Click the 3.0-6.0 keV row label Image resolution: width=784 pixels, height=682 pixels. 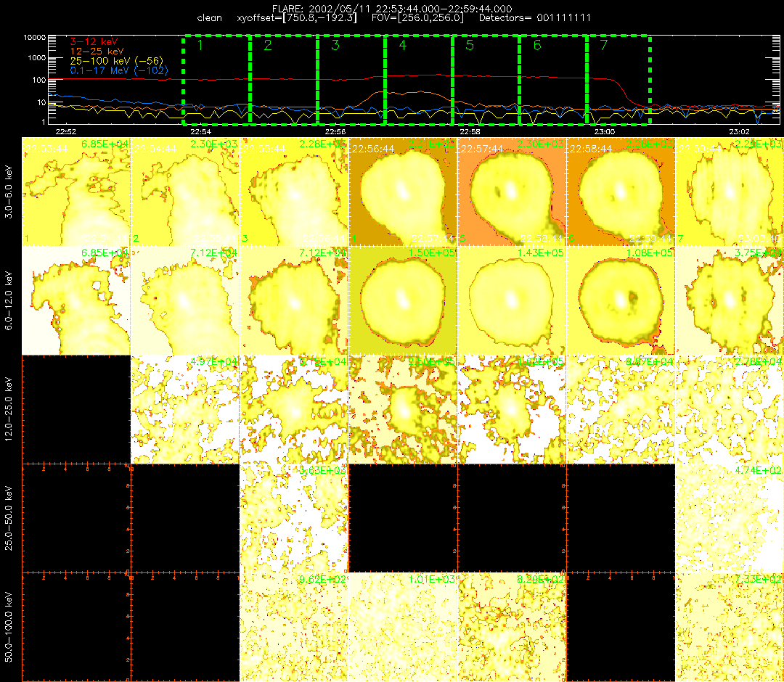pos(9,192)
